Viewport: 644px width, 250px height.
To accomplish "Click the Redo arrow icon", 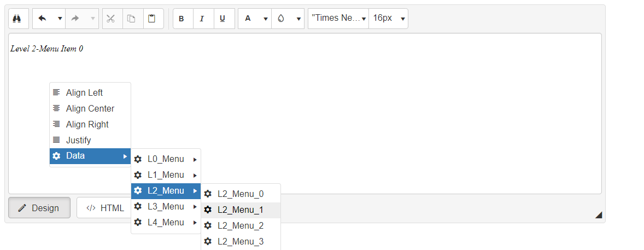I will pyautogui.click(x=75, y=19).
